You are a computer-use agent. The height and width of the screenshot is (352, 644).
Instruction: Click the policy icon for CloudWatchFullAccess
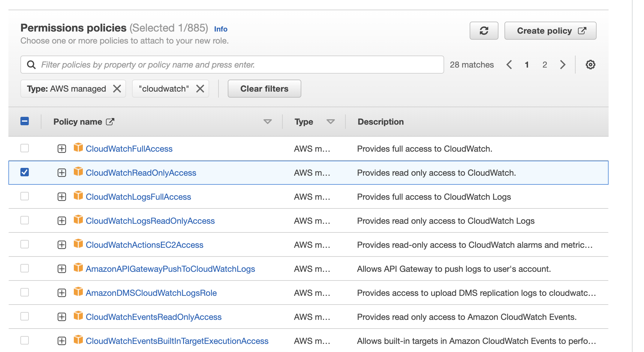[x=78, y=147]
